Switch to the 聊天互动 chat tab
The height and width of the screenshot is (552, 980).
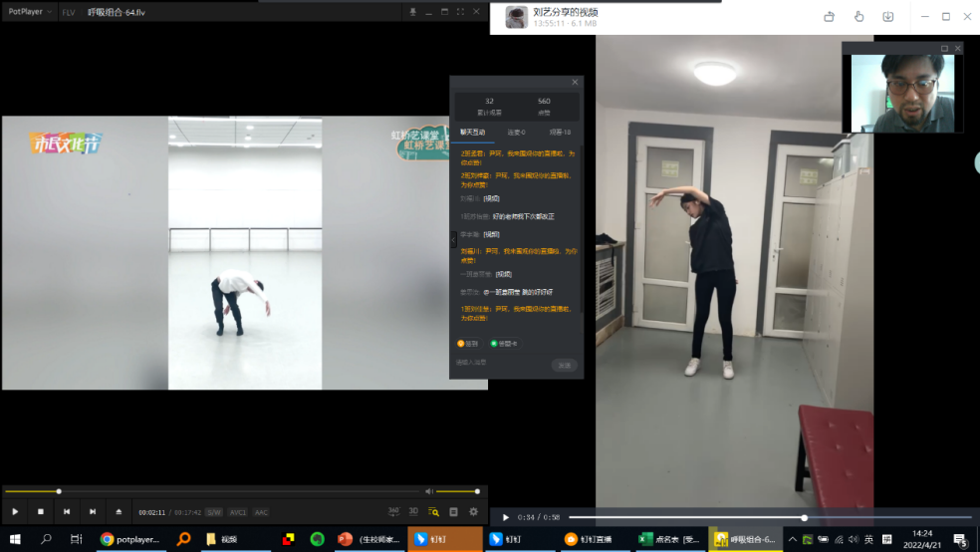(x=472, y=133)
